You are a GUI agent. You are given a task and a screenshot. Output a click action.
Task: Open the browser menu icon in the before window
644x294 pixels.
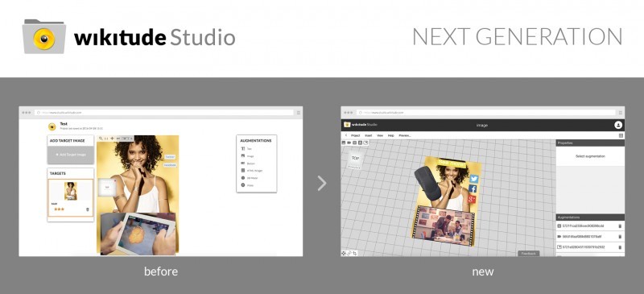tap(299, 112)
